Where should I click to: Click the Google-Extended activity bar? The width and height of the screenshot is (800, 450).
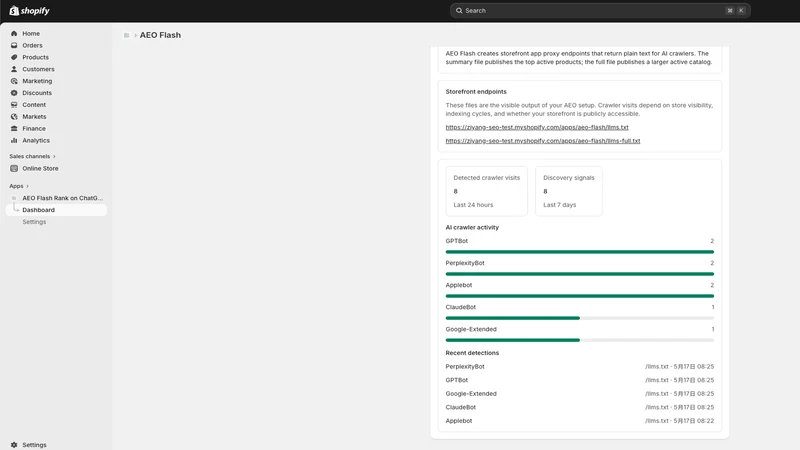(x=580, y=340)
